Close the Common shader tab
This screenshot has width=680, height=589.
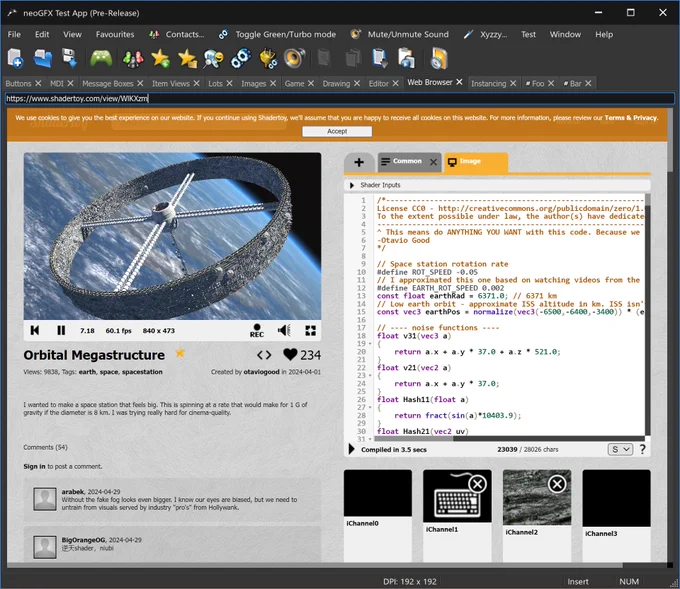pyautogui.click(x=433, y=162)
